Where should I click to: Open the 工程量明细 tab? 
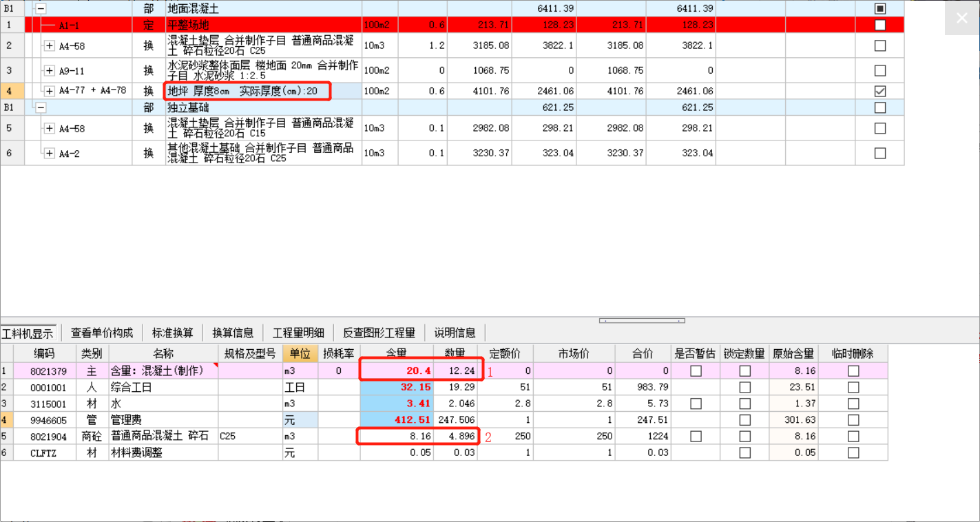click(298, 333)
